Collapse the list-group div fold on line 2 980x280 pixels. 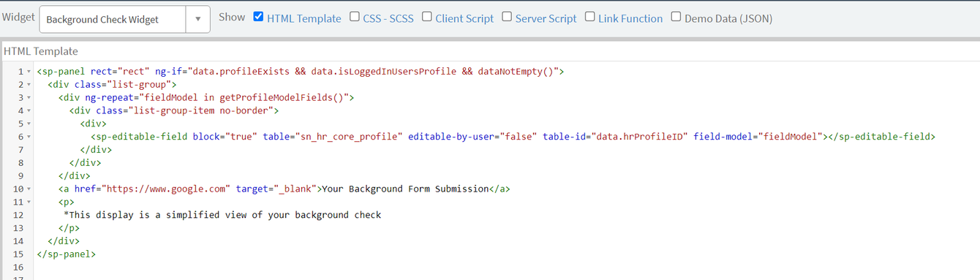pos(29,85)
